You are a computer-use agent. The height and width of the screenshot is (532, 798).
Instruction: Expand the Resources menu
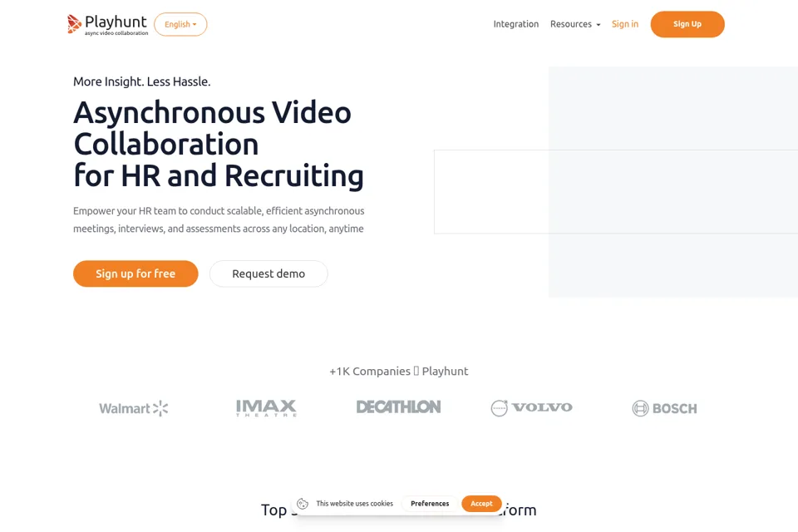click(x=575, y=24)
